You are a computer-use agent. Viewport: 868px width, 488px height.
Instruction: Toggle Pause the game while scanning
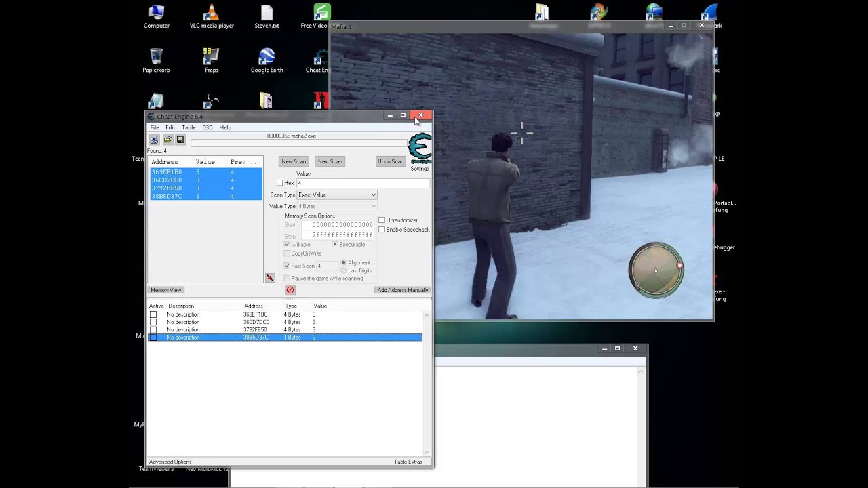click(287, 279)
